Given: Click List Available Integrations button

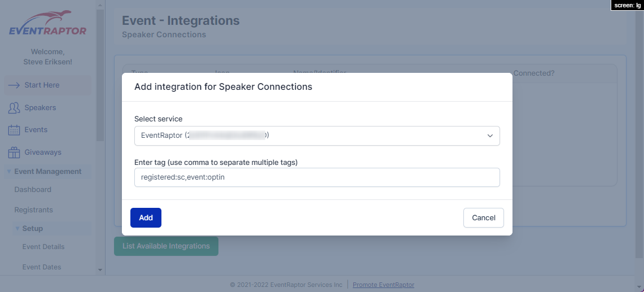Looking at the screenshot, I should (166, 246).
